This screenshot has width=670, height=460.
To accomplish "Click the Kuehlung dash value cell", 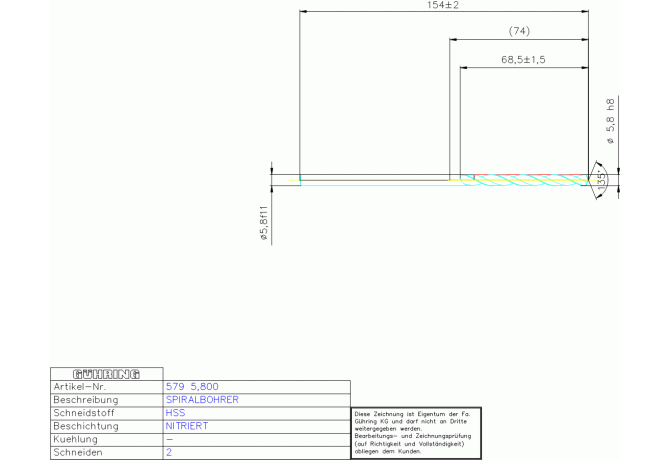I will (x=169, y=439).
